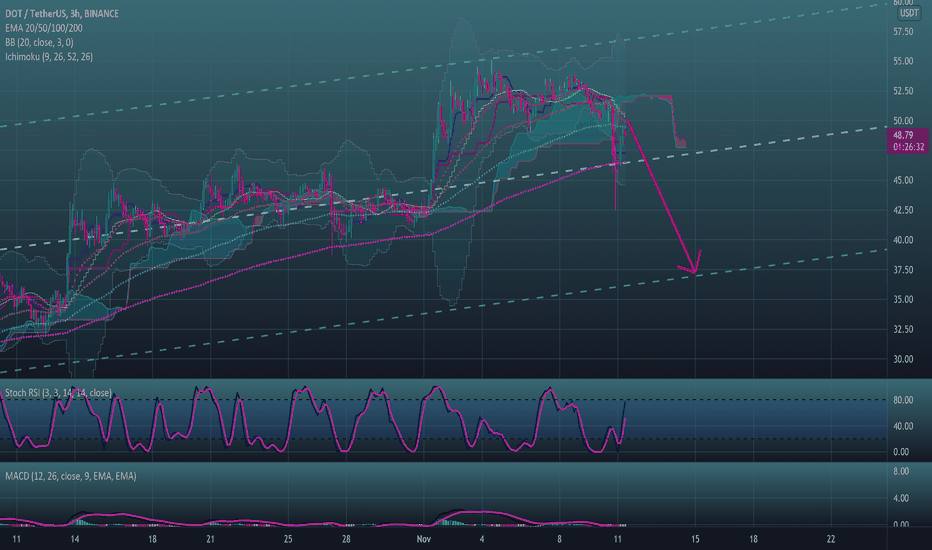Click 4.00 on the MACD scale

(x=901, y=498)
